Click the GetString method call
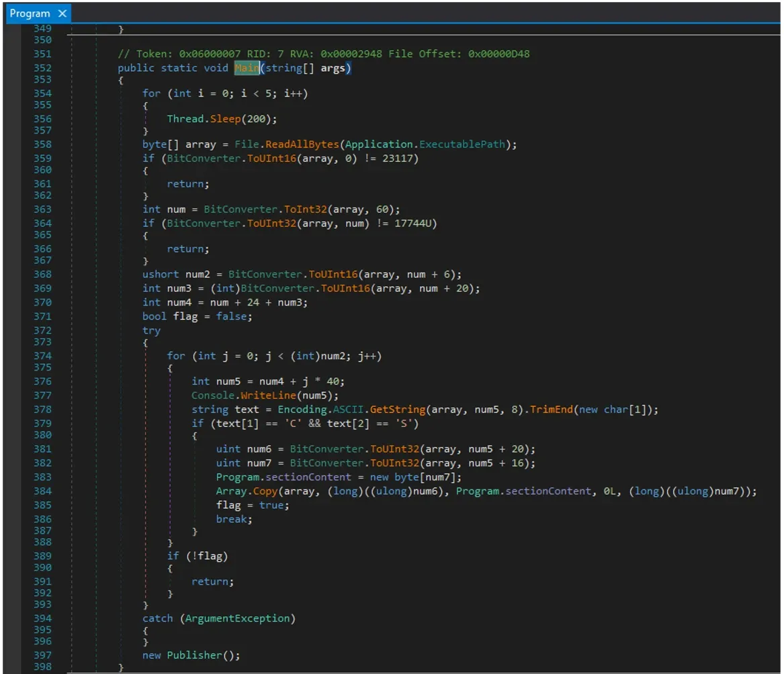Viewport: 784px width, 674px height. pyautogui.click(x=398, y=410)
